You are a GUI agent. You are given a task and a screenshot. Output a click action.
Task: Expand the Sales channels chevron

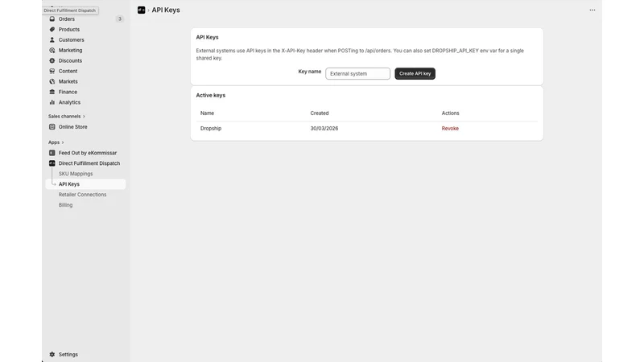[x=84, y=117]
